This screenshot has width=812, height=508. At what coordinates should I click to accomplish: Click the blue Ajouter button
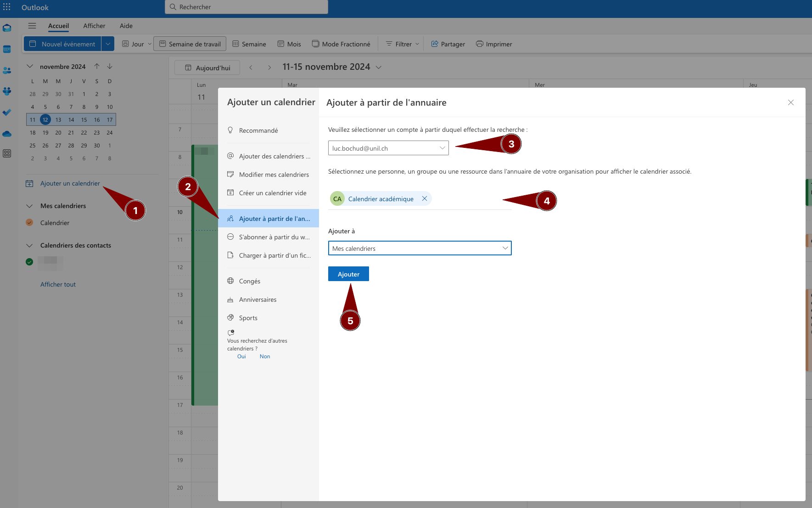348,274
